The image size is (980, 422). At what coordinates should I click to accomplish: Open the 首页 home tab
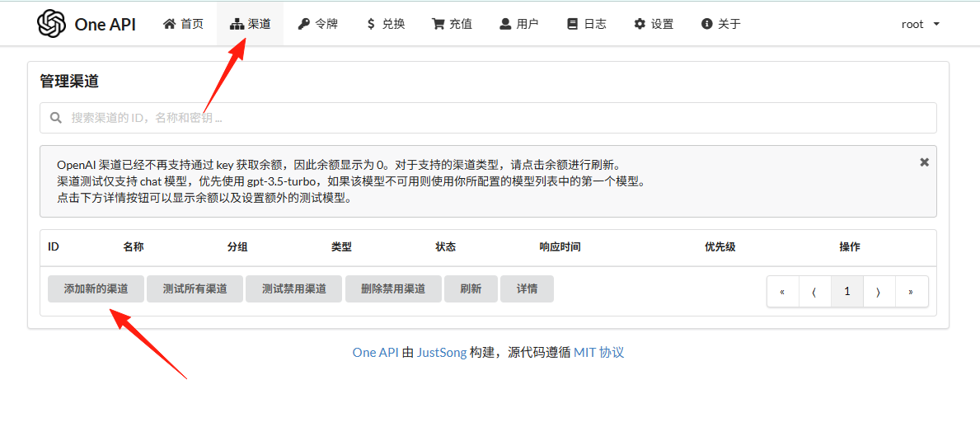click(183, 24)
